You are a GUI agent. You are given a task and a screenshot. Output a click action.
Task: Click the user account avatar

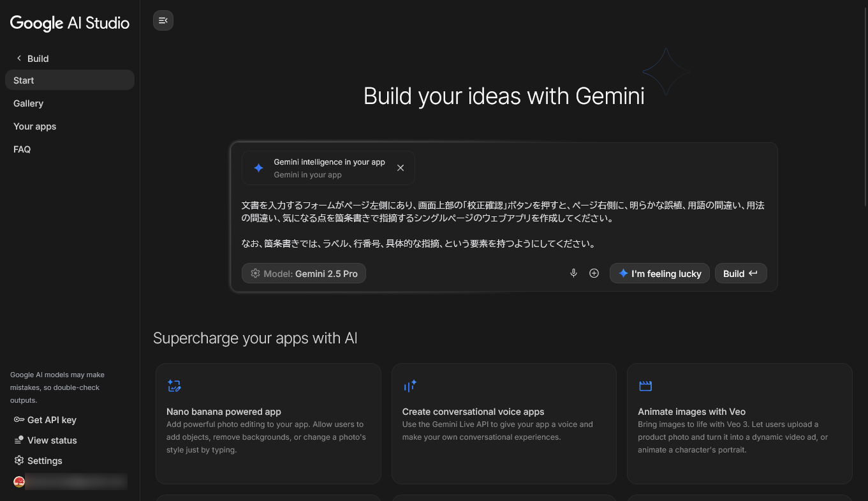pos(19,482)
